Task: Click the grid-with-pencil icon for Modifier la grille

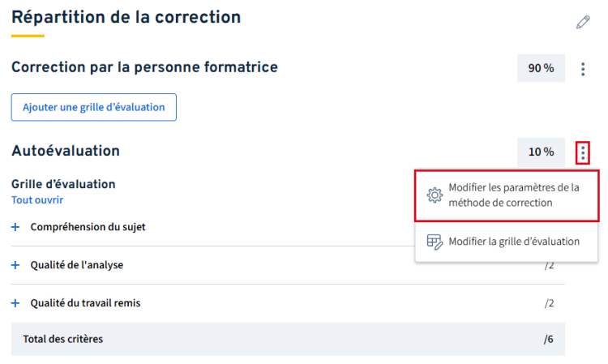Action: click(x=435, y=242)
